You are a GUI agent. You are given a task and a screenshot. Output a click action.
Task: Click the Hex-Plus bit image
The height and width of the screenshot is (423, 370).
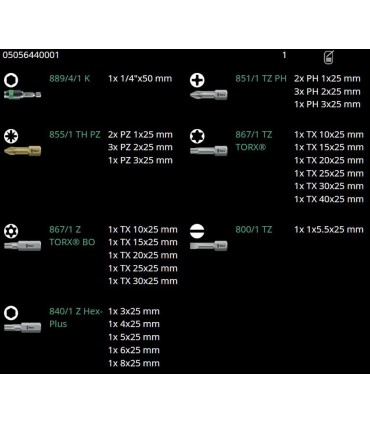point(22,327)
